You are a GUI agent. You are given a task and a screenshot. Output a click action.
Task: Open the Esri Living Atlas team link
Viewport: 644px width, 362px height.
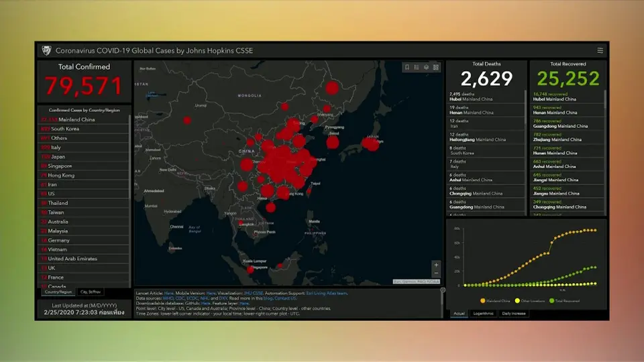pos(327,293)
